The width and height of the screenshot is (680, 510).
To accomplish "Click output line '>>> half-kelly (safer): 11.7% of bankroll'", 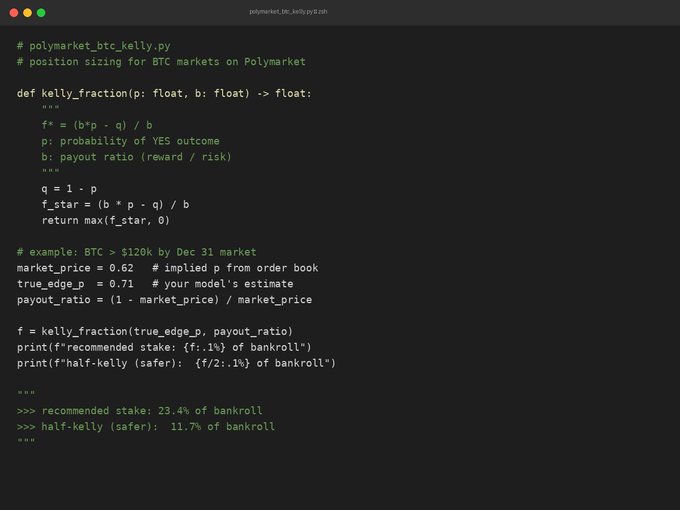I will point(146,427).
